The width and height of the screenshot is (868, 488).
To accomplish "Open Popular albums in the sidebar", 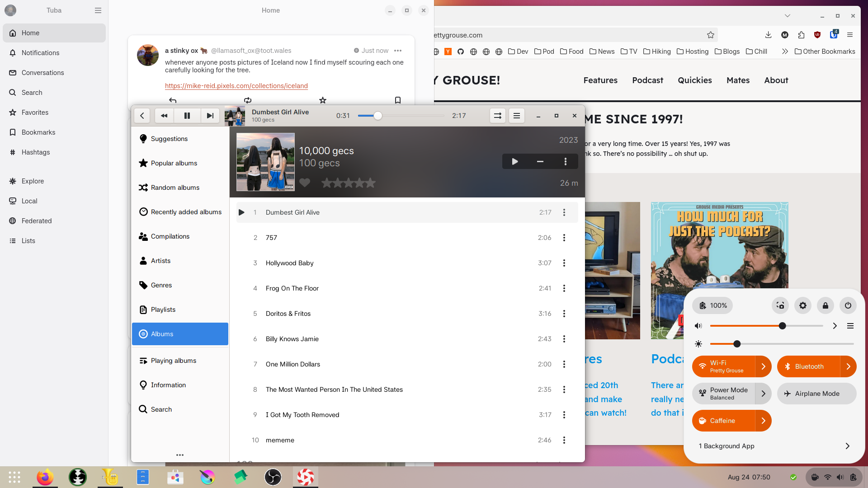I will click(180, 163).
